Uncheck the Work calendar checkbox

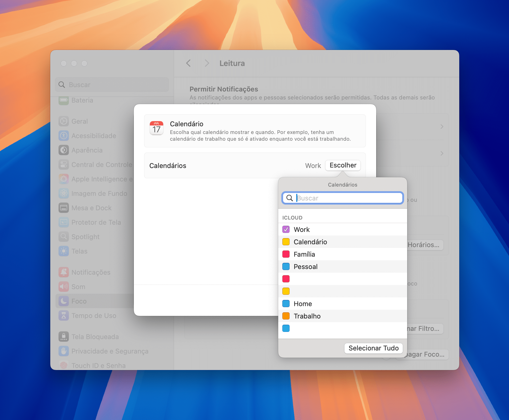pos(286,229)
